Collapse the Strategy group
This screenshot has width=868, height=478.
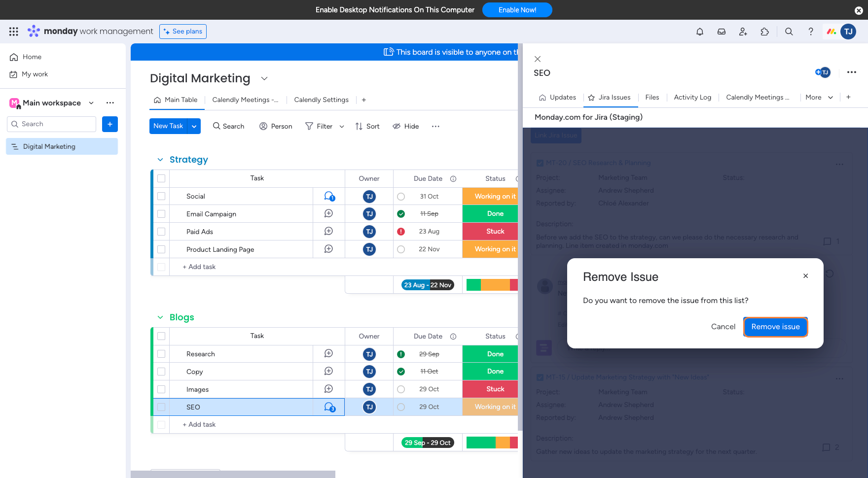pos(160,160)
